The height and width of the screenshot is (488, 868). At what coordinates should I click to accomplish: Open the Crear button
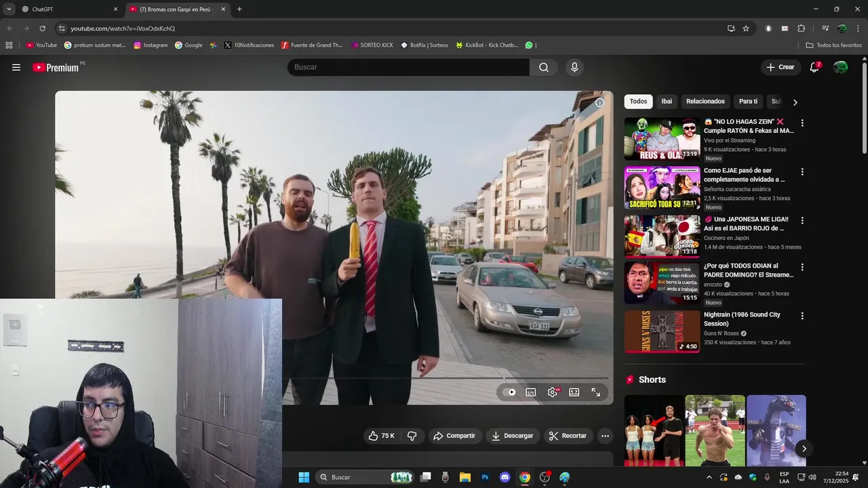point(780,67)
